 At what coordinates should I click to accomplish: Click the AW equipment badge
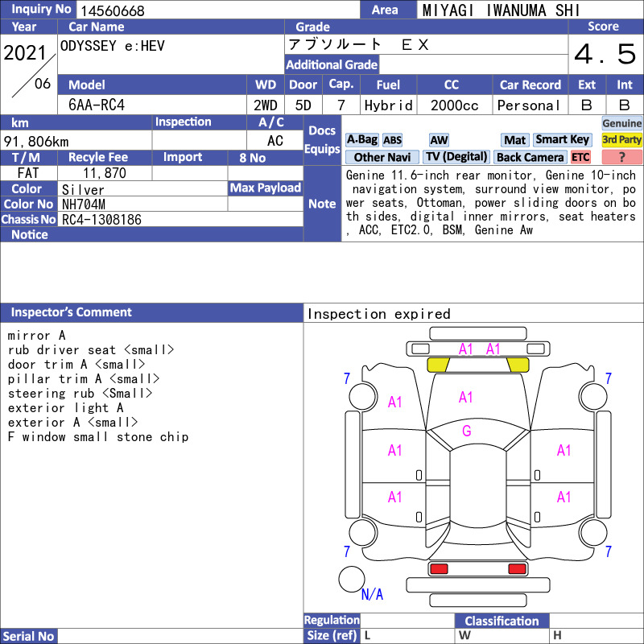pos(439,140)
